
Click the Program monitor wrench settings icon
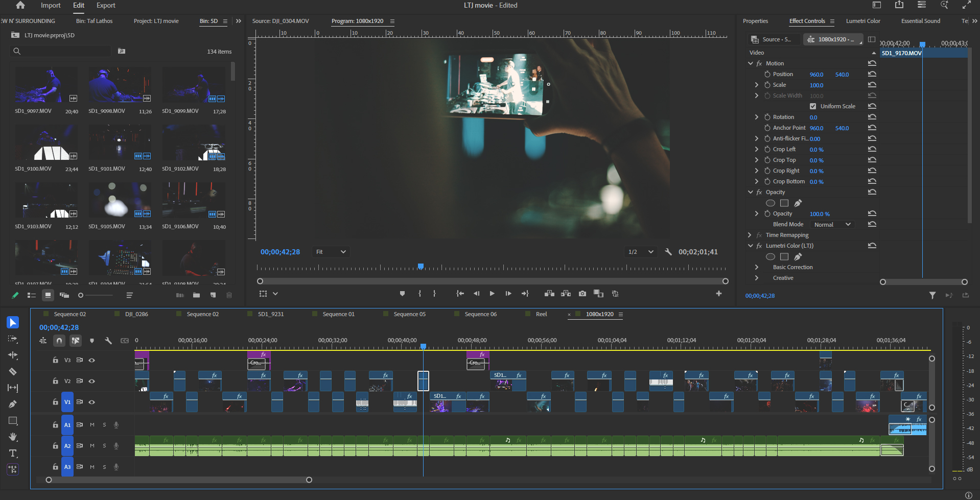click(x=668, y=251)
